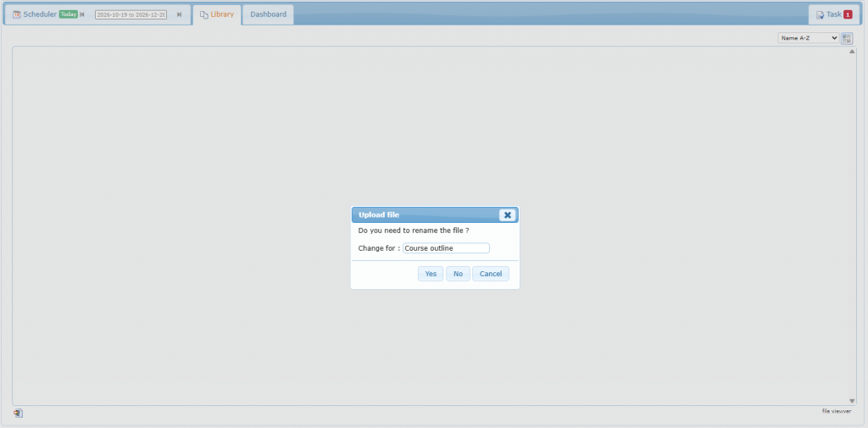
Task: Click the date range field
Action: pyautogui.click(x=131, y=15)
